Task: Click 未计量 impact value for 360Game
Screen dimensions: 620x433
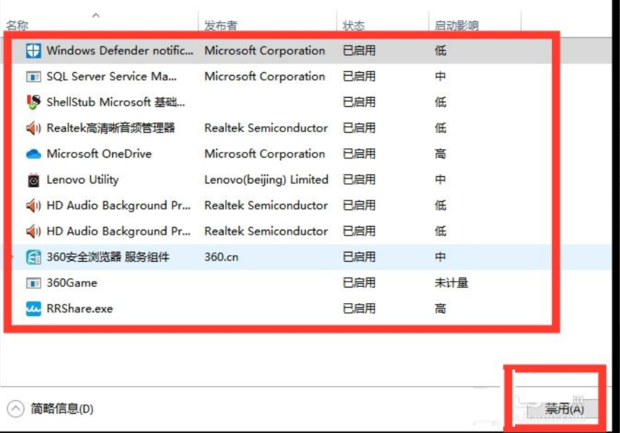Action: 451,283
